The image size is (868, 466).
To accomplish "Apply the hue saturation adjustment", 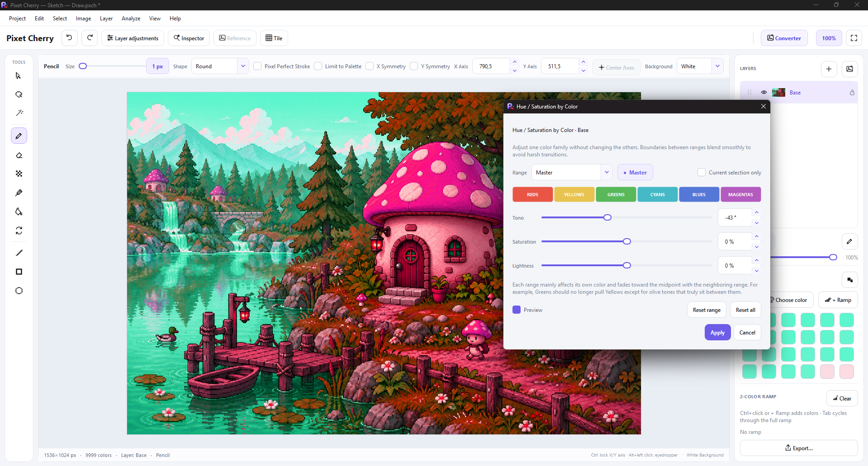I will tap(717, 332).
